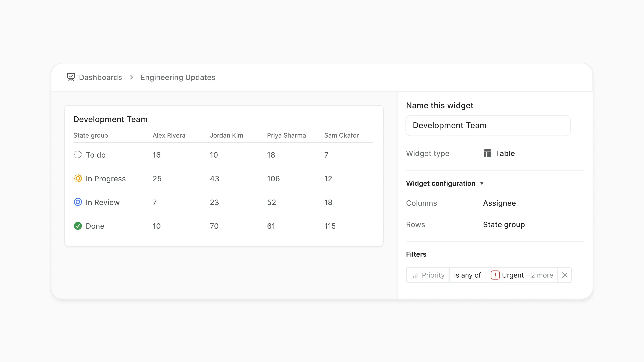Click the In Review blue target icon
This screenshot has width=644, height=362.
click(x=78, y=202)
